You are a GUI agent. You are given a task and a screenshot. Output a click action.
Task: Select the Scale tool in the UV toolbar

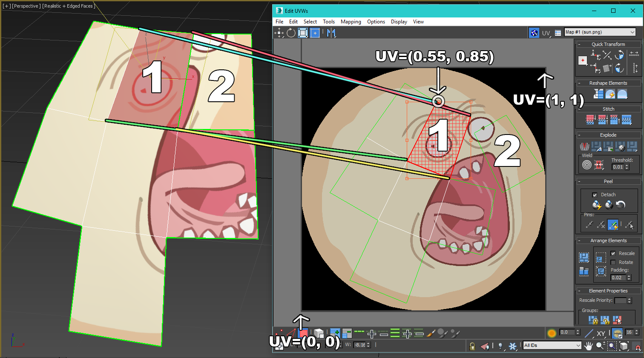tap(303, 33)
